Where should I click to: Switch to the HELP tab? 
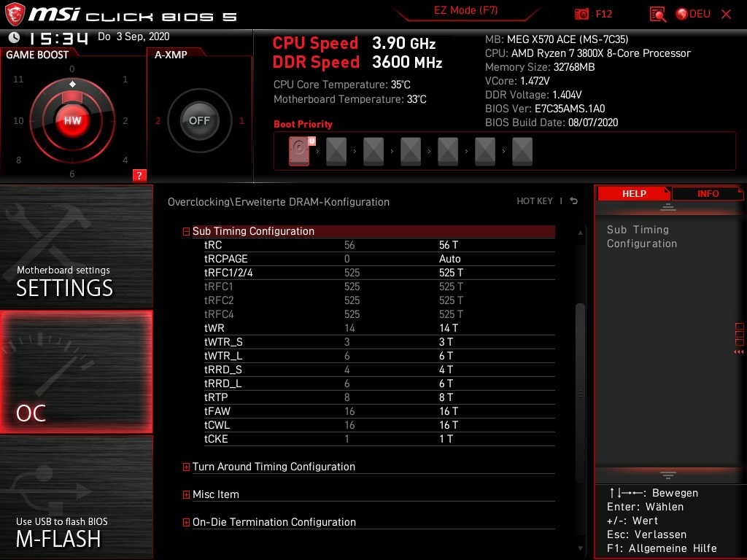pos(634,193)
